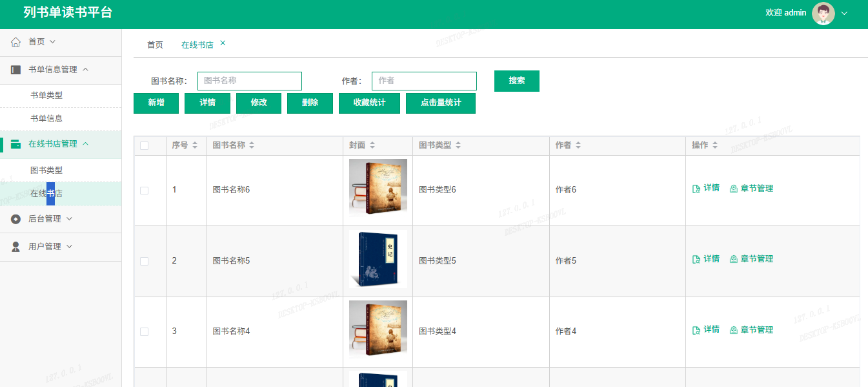Open the admin account dropdown arrow
The height and width of the screenshot is (387, 868).
pos(844,14)
